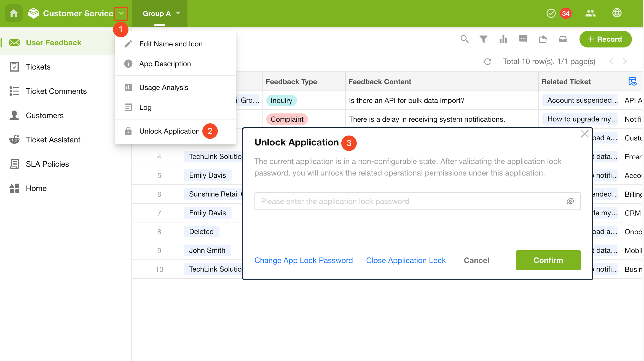Viewport: 644px width, 361px height.
Task: Choose Unlock Application menu item
Action: pyautogui.click(x=175, y=131)
